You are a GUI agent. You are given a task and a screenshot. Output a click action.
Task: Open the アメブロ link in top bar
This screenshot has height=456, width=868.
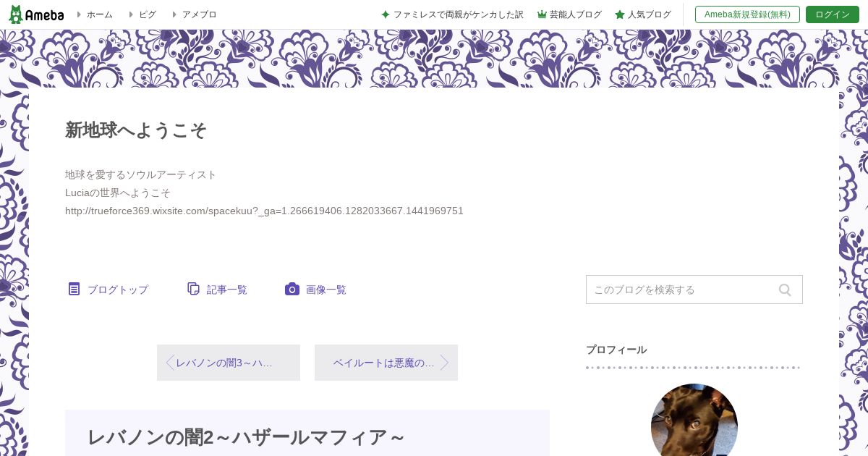[200, 14]
